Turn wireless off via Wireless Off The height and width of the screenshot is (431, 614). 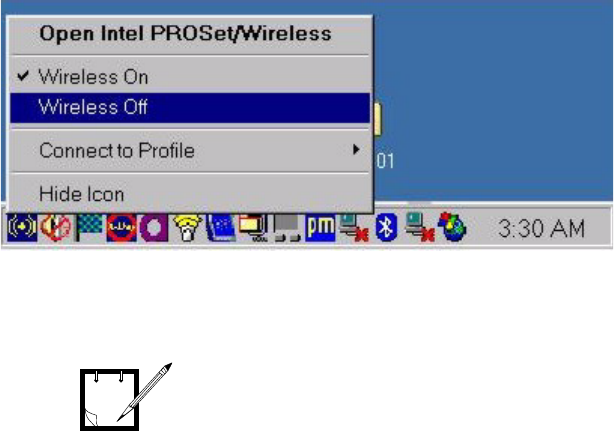coord(190,107)
